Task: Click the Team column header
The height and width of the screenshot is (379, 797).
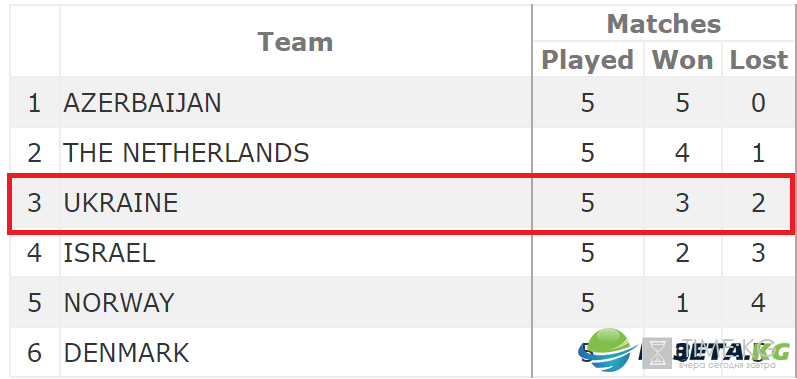Action: coord(295,42)
